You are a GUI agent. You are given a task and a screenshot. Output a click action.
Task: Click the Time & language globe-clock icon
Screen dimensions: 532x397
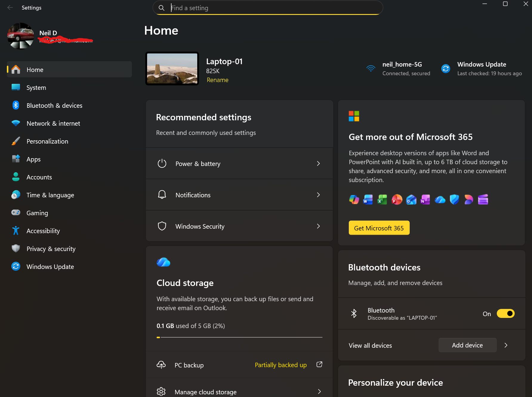click(x=16, y=195)
